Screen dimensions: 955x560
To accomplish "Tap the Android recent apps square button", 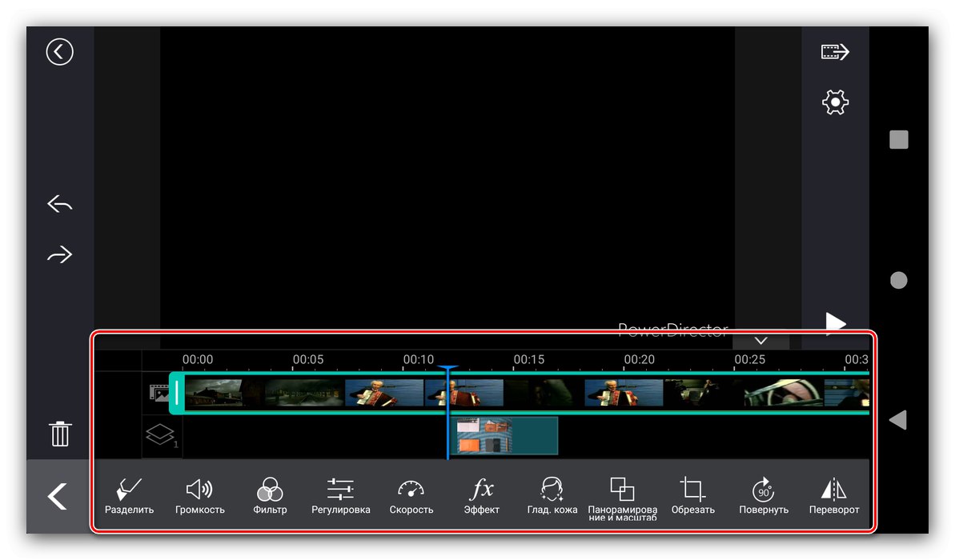I will (x=898, y=139).
